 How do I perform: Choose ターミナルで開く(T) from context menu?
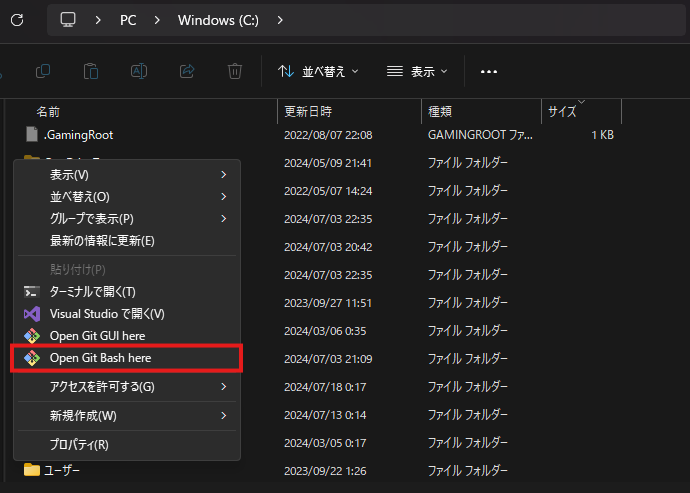click(x=92, y=291)
